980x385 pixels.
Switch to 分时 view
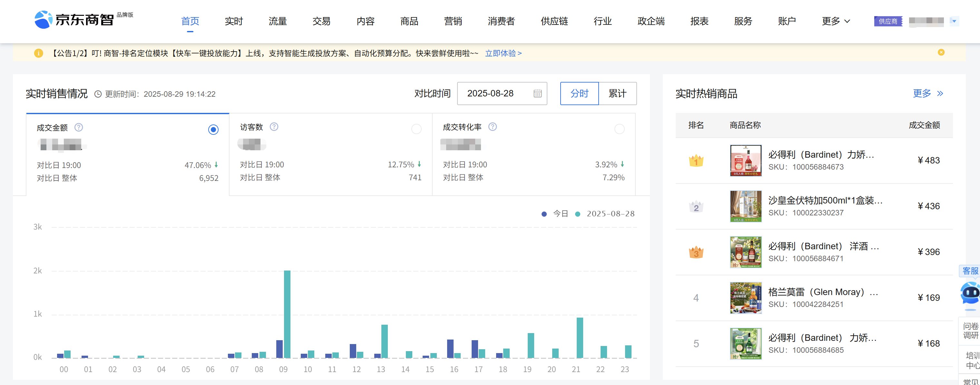(579, 94)
